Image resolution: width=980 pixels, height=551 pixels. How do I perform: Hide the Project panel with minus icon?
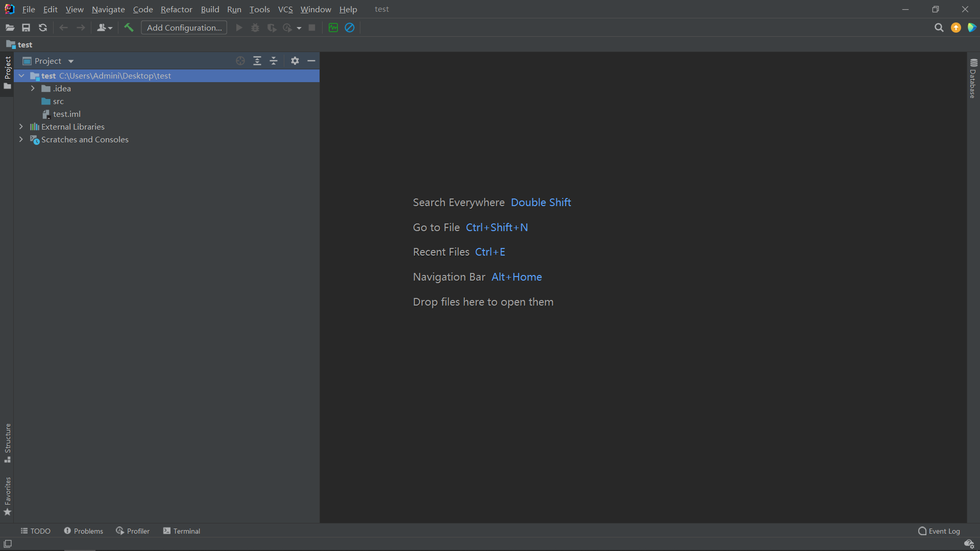pos(311,61)
